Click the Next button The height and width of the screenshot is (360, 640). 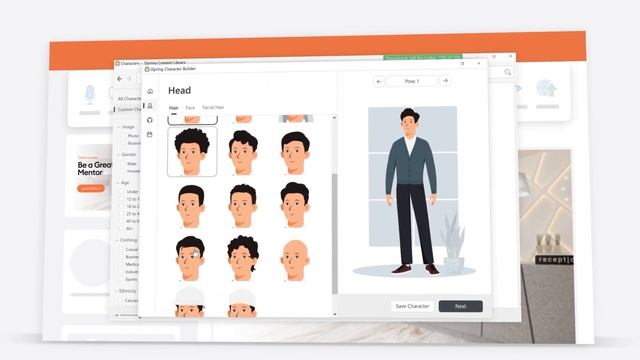point(460,306)
